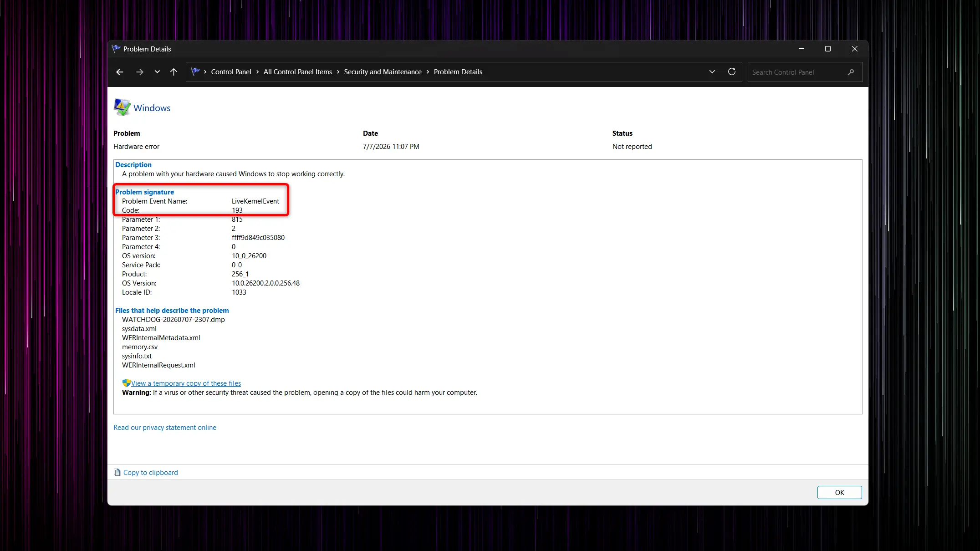Click the Forward navigation arrow
The height and width of the screenshot is (551, 980).
pos(139,72)
